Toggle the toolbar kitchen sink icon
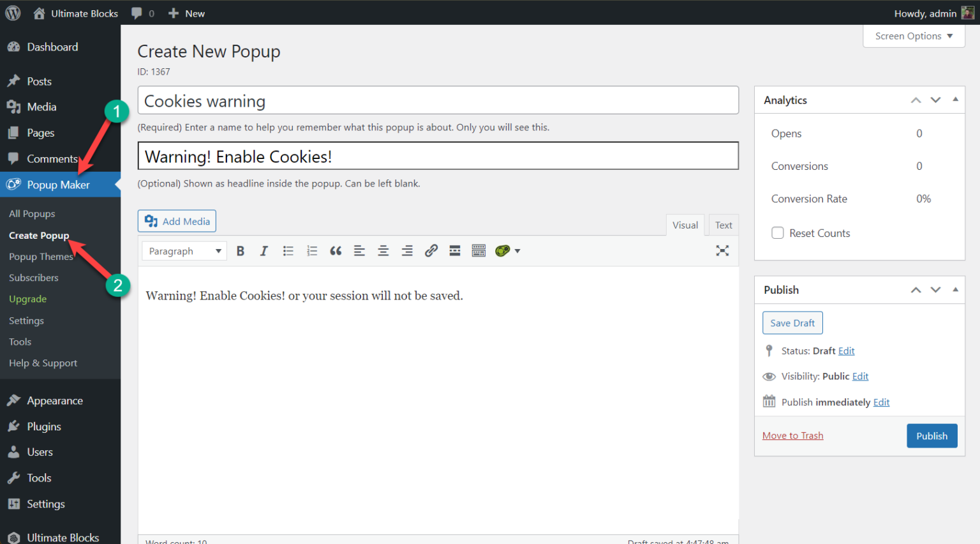The height and width of the screenshot is (544, 980). (x=479, y=251)
